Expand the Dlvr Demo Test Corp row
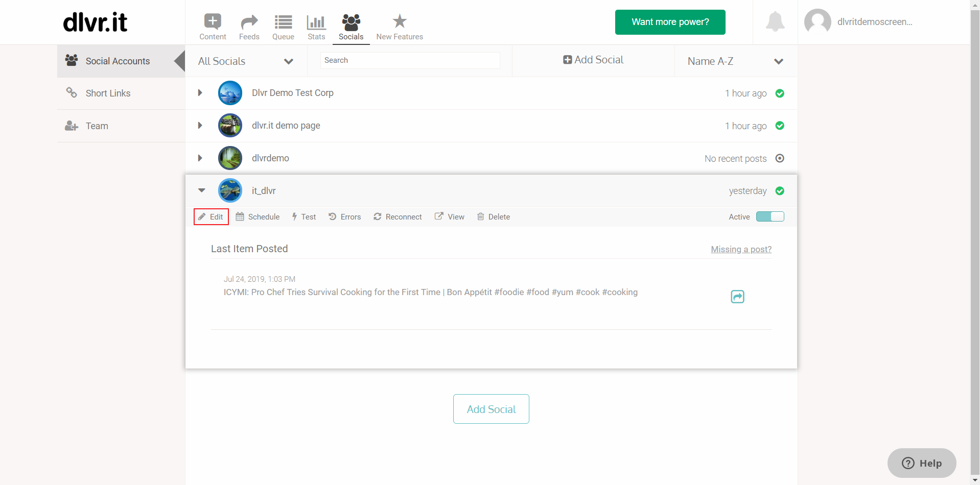Image resolution: width=980 pixels, height=485 pixels. [200, 93]
